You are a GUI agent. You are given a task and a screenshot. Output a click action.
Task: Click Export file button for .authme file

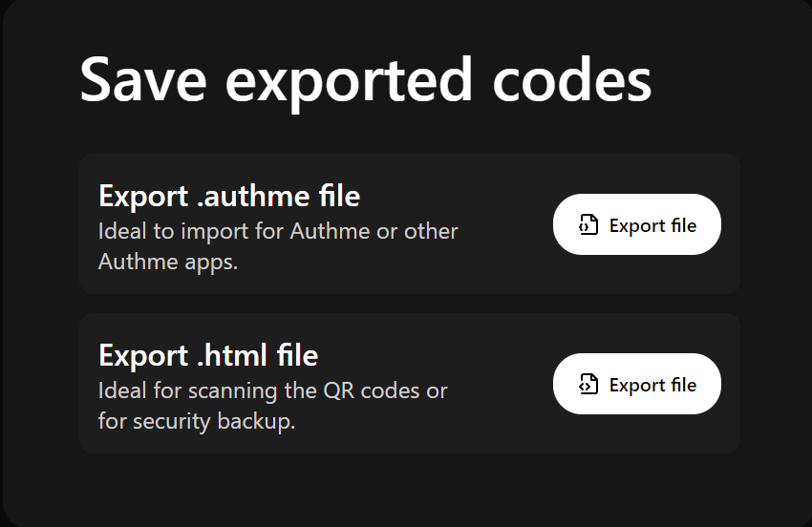(636, 224)
